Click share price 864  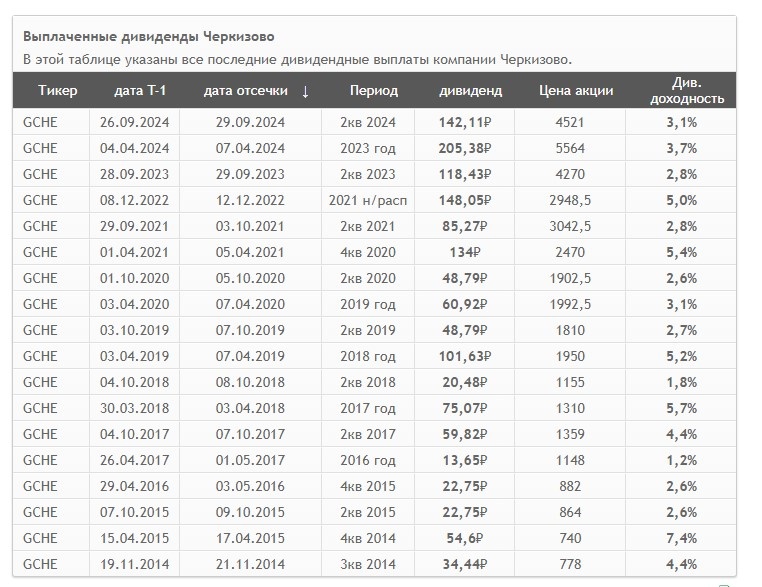pos(570,512)
